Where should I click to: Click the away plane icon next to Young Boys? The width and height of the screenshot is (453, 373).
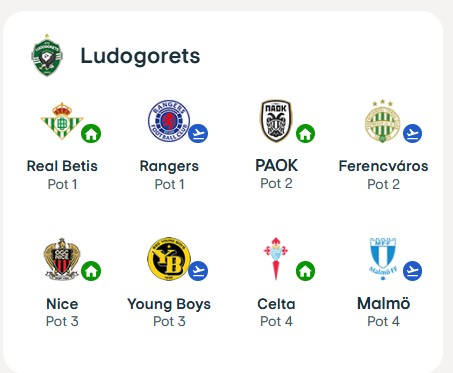point(198,271)
